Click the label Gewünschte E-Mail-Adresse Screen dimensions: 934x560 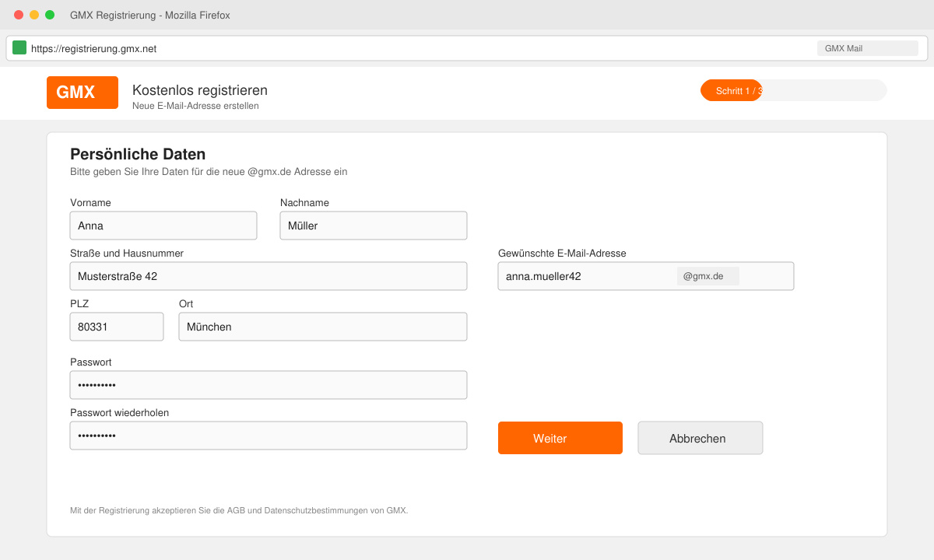(x=562, y=254)
